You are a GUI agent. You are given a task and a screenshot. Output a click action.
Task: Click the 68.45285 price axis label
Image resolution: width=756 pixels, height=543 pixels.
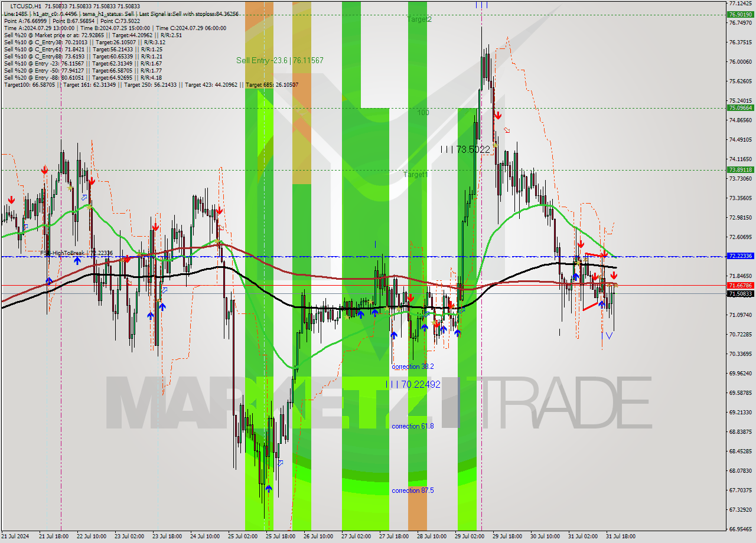pos(741,452)
